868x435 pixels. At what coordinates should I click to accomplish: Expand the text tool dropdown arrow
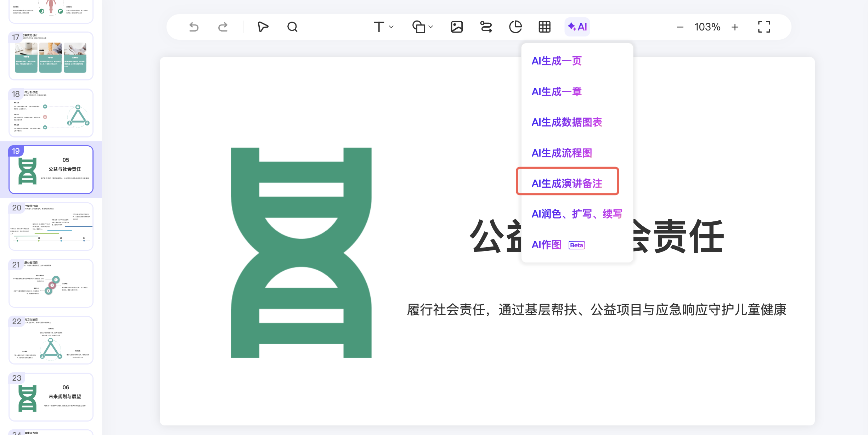click(391, 27)
